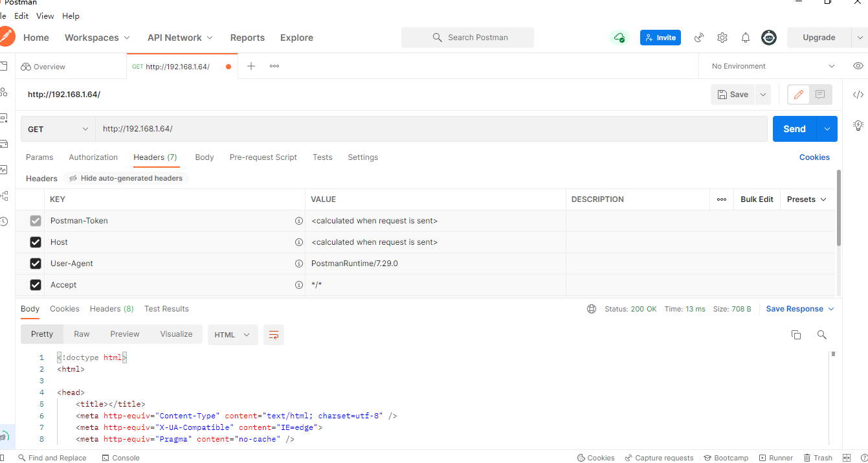
Task: Click the sync status cloud icon
Action: [x=619, y=38]
